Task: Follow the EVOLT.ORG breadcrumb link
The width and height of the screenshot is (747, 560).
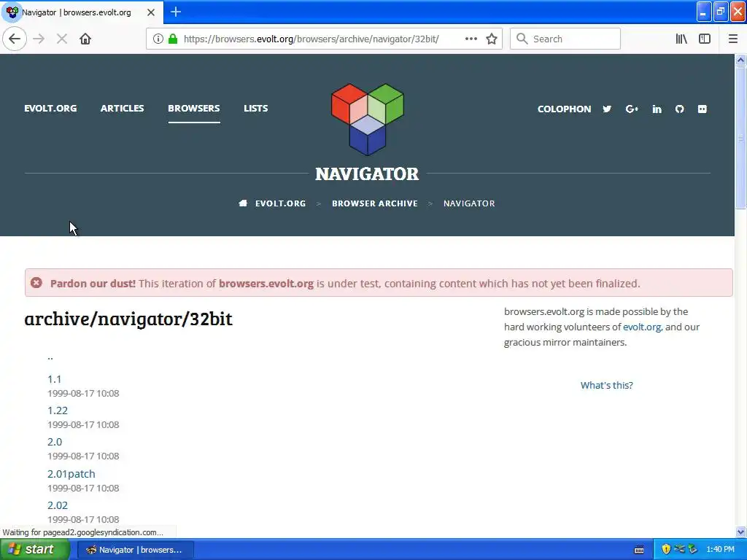Action: coord(281,203)
